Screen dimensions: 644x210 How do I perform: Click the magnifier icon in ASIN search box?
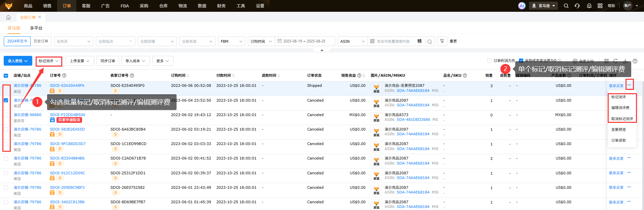(x=429, y=41)
